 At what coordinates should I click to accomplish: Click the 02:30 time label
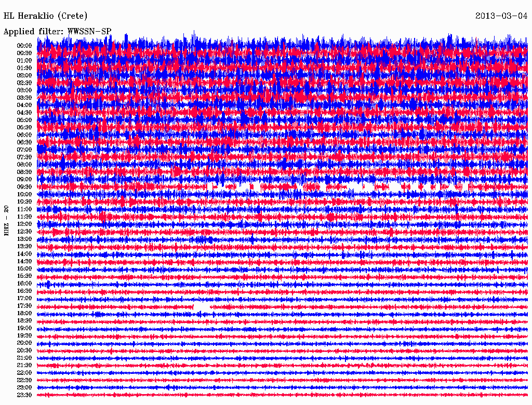click(24, 83)
